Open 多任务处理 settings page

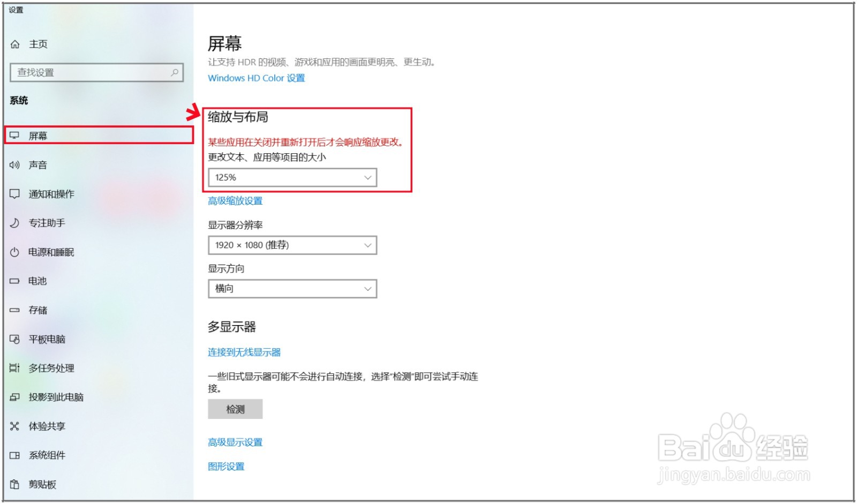(51, 368)
